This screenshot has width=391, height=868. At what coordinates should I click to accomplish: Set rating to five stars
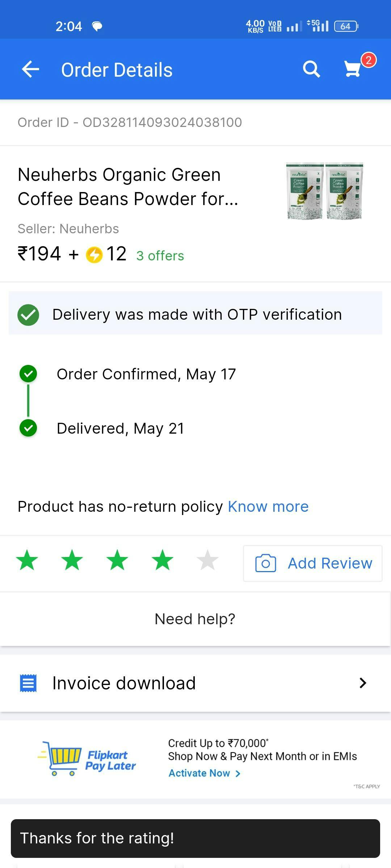[207, 560]
